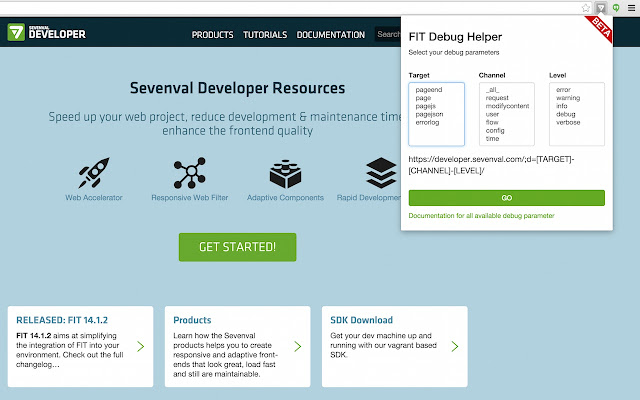
Task: Click the Rapid Development layers icon
Action: pyautogui.click(x=381, y=173)
